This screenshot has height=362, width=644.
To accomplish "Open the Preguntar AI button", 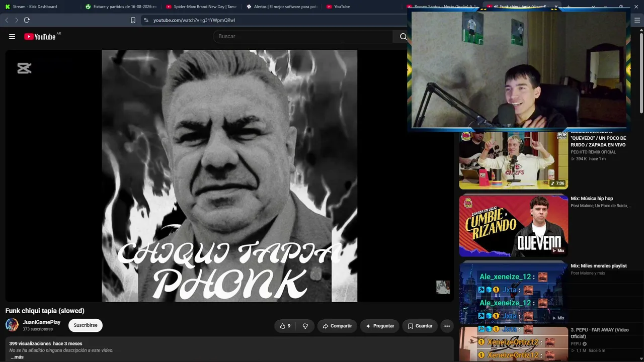I will [380, 326].
